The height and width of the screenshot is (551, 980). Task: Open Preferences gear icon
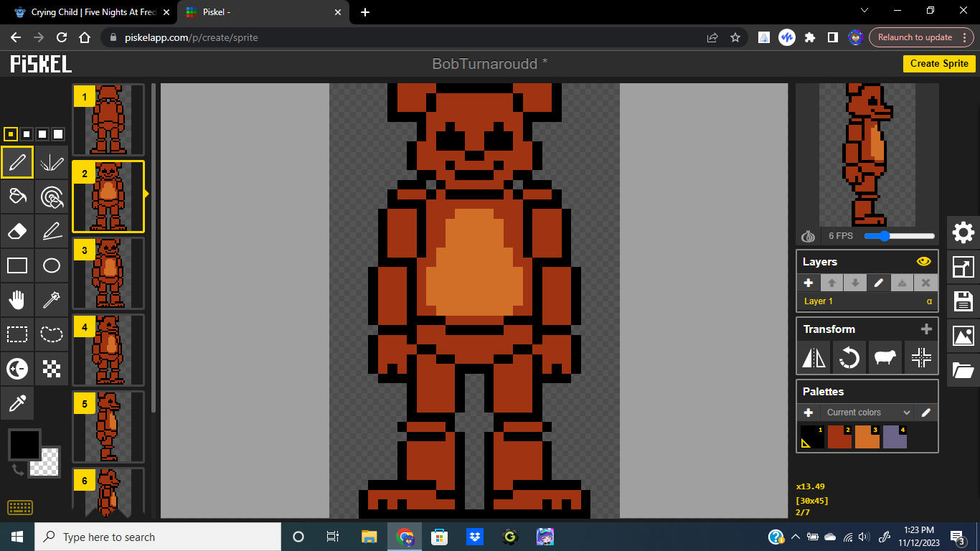tap(963, 232)
